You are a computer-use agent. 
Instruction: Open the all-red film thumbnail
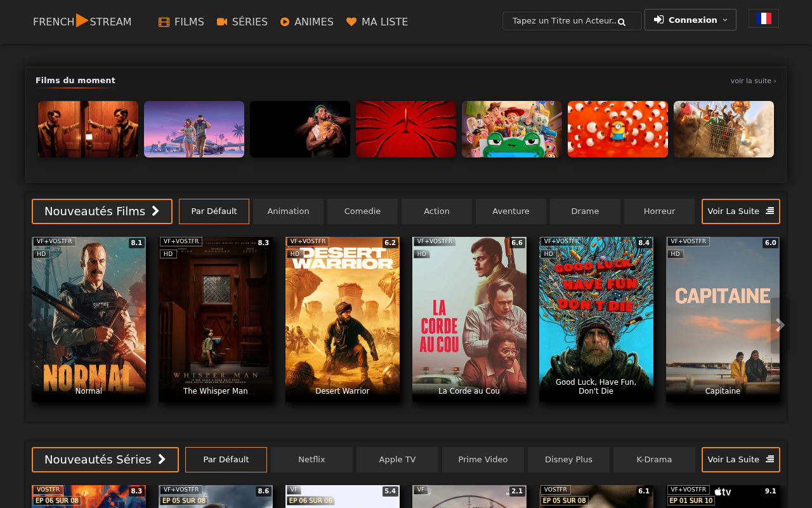tap(406, 129)
